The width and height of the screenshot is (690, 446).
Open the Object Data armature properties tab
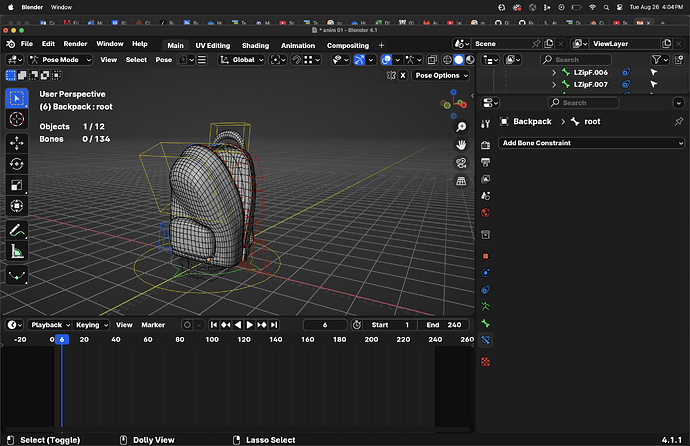point(485,307)
